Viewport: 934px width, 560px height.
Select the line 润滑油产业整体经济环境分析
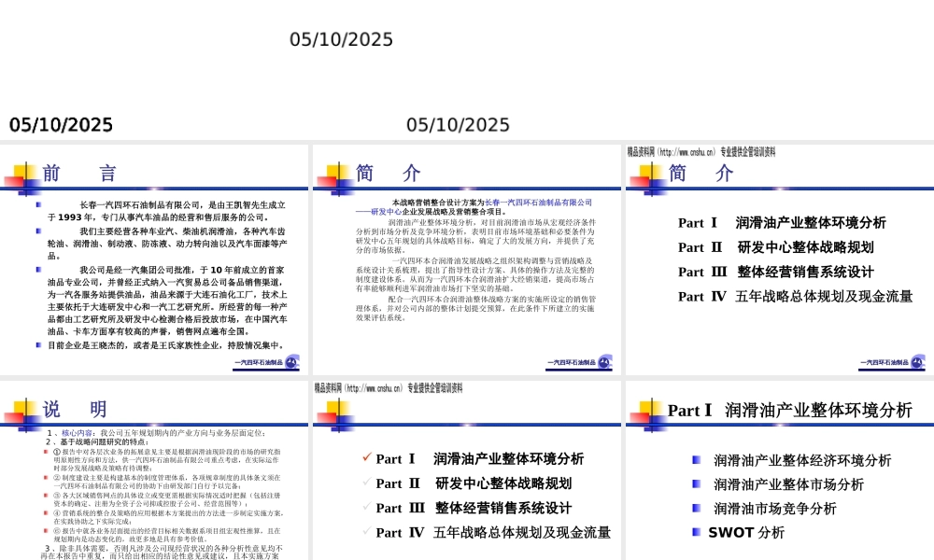(x=802, y=460)
